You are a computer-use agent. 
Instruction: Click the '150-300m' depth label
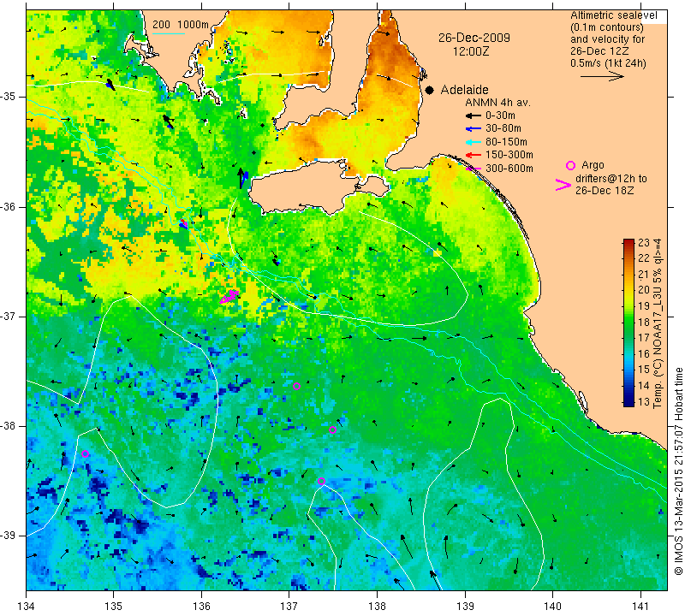[x=509, y=155]
